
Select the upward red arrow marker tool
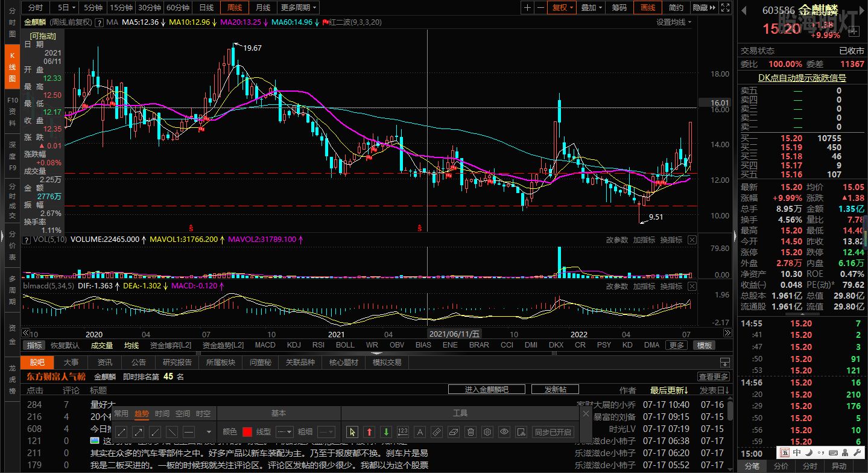coord(370,432)
